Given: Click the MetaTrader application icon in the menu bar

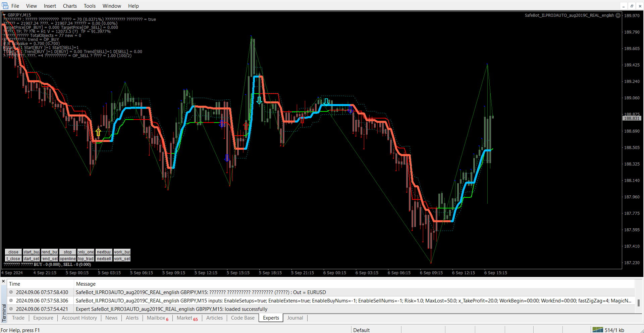Looking at the screenshot, I should 5,6.
